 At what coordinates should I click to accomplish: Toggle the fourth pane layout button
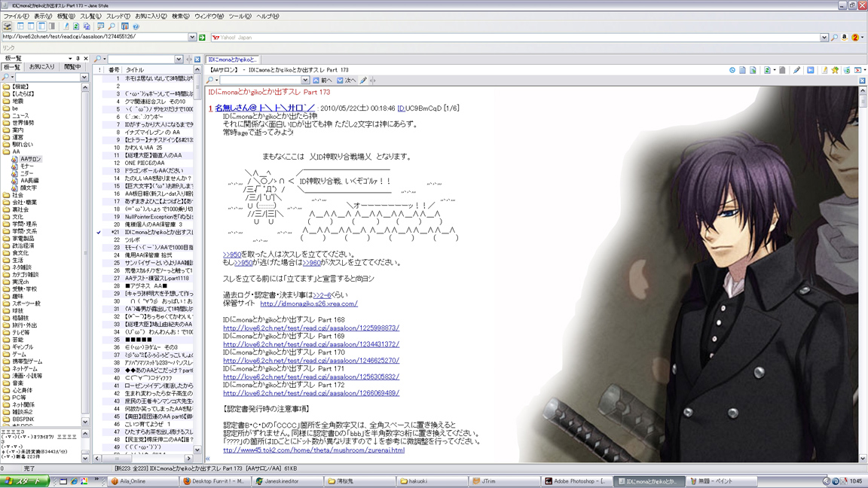tap(52, 26)
